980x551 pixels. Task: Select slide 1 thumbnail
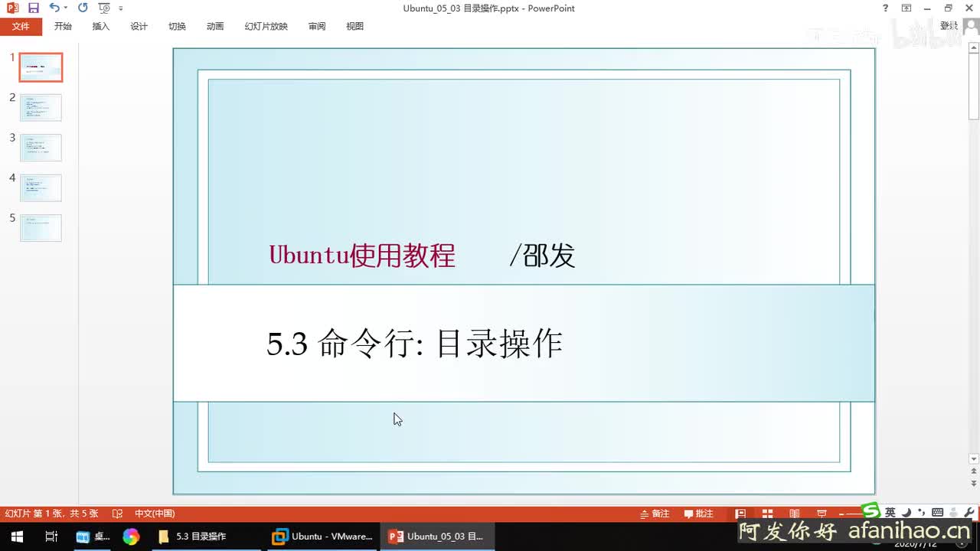point(41,67)
